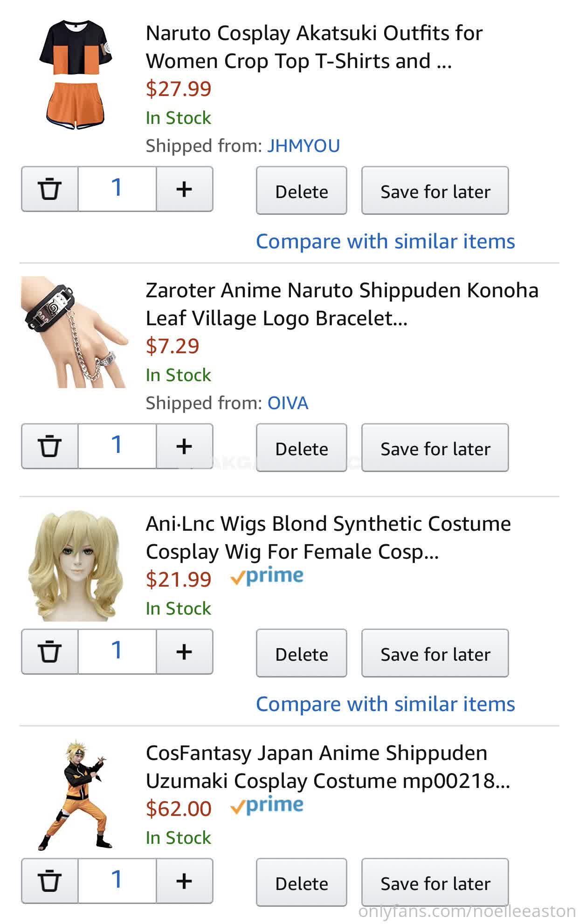Increase quantity of CosFantasy Uzumaki costume

185,881
